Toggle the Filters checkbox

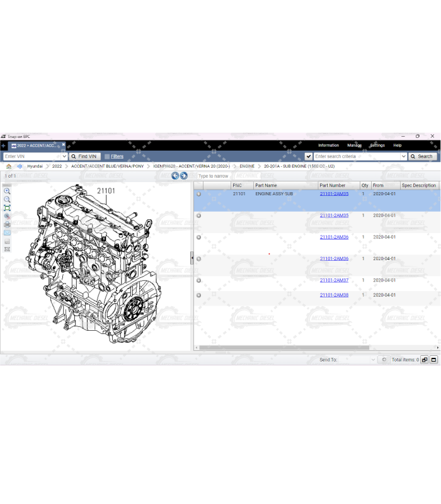[x=107, y=156]
